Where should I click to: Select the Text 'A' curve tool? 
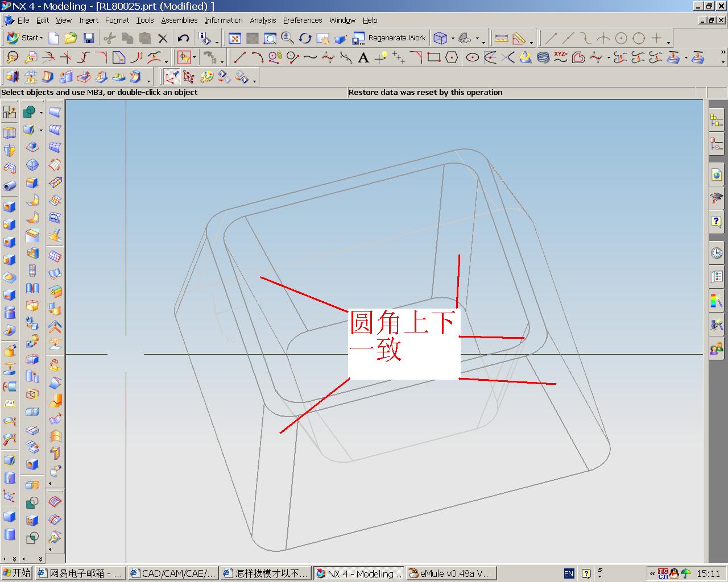pyautogui.click(x=363, y=57)
